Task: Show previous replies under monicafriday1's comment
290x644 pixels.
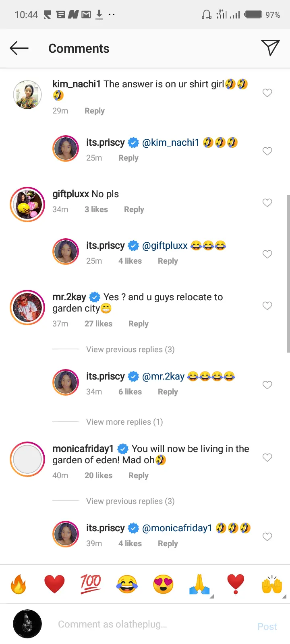Action: [x=130, y=501]
